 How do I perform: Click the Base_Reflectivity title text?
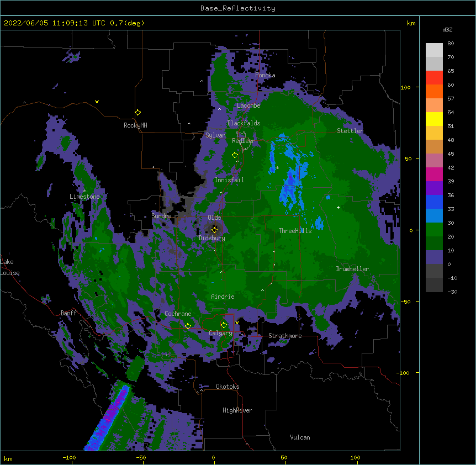[x=238, y=8]
